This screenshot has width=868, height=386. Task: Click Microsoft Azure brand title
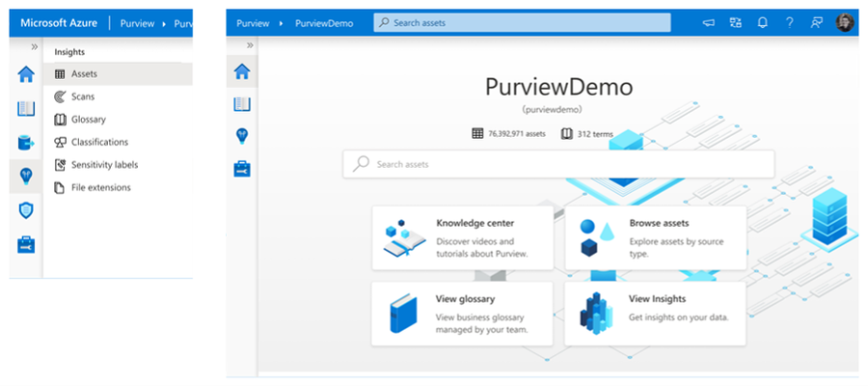[59, 23]
